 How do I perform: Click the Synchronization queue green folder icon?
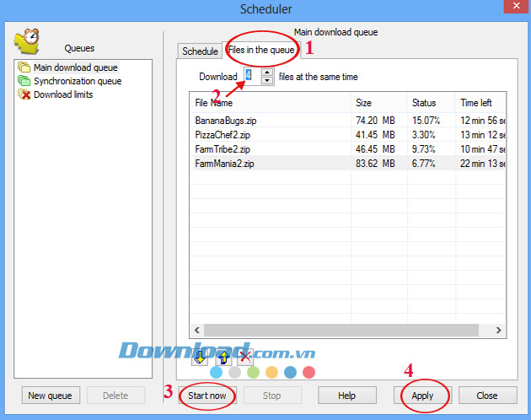(24, 81)
